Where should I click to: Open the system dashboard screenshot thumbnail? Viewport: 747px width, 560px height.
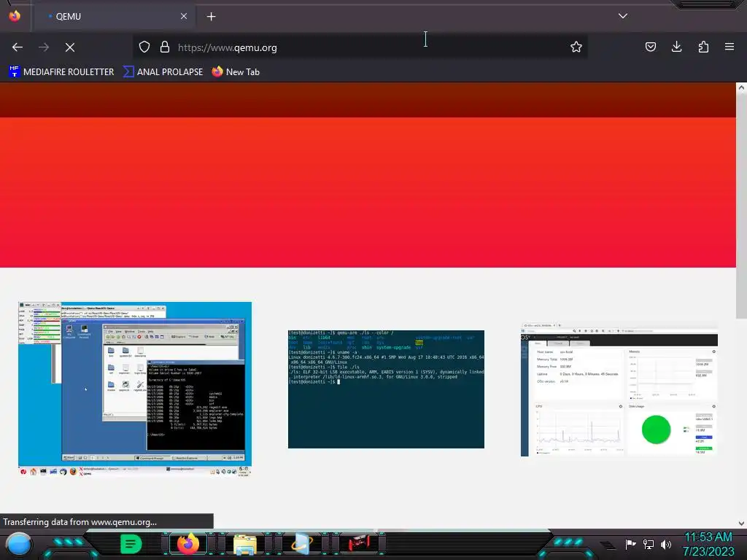[x=619, y=389]
